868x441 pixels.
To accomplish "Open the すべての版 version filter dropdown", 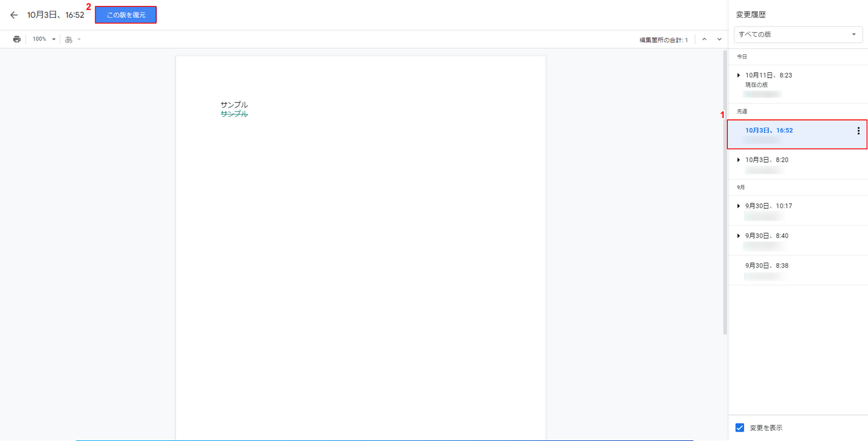I will click(x=798, y=35).
